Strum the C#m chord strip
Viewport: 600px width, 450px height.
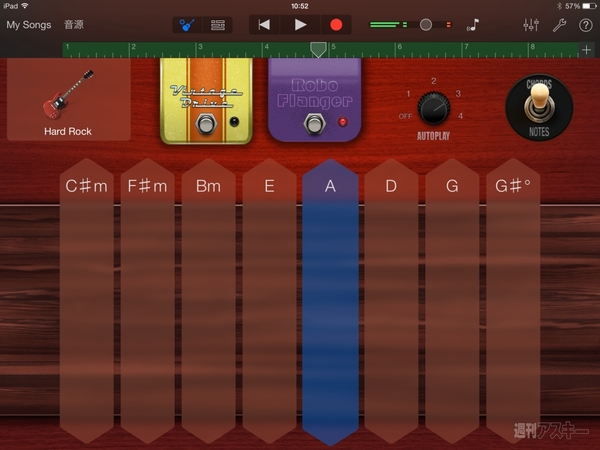pos(86,300)
